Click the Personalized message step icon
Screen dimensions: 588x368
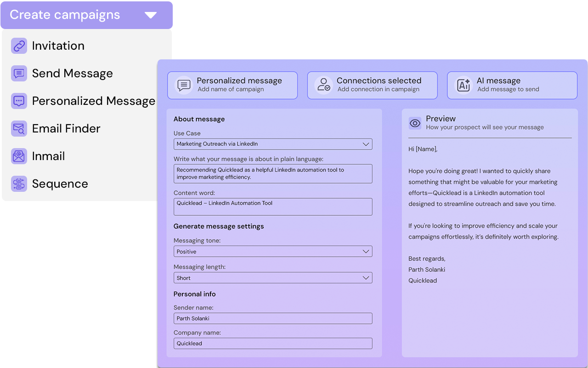pyautogui.click(x=184, y=85)
